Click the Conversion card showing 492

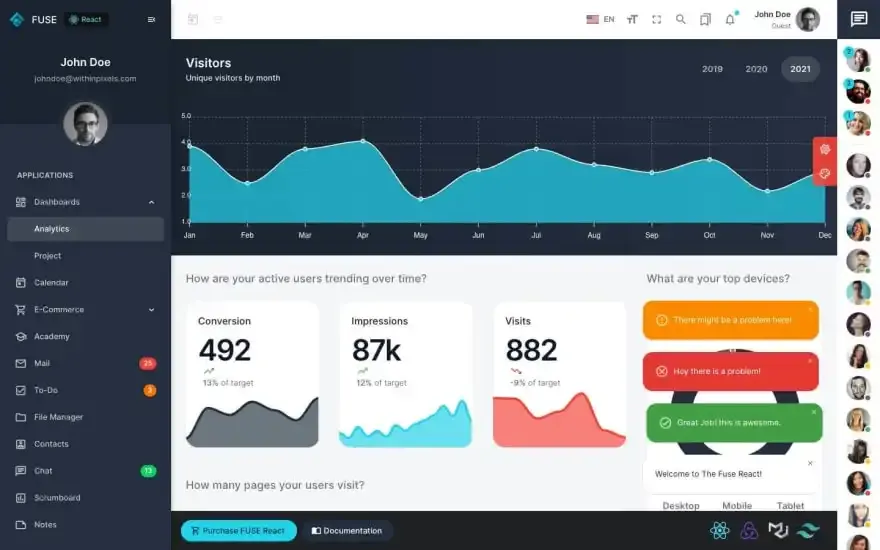coord(252,375)
